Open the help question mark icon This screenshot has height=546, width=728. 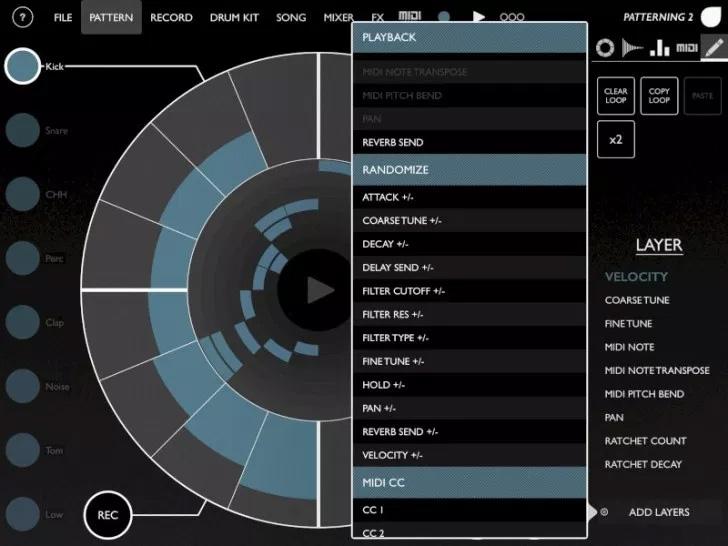[24, 18]
